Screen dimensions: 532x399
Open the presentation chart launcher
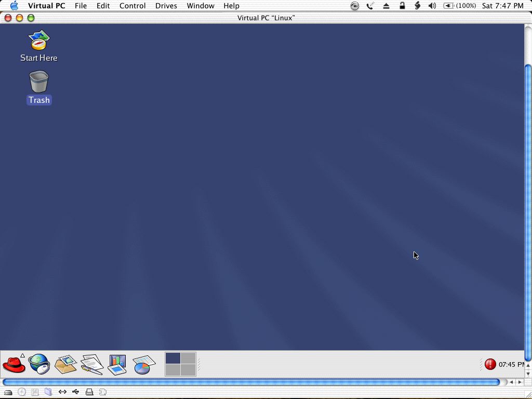click(x=117, y=365)
